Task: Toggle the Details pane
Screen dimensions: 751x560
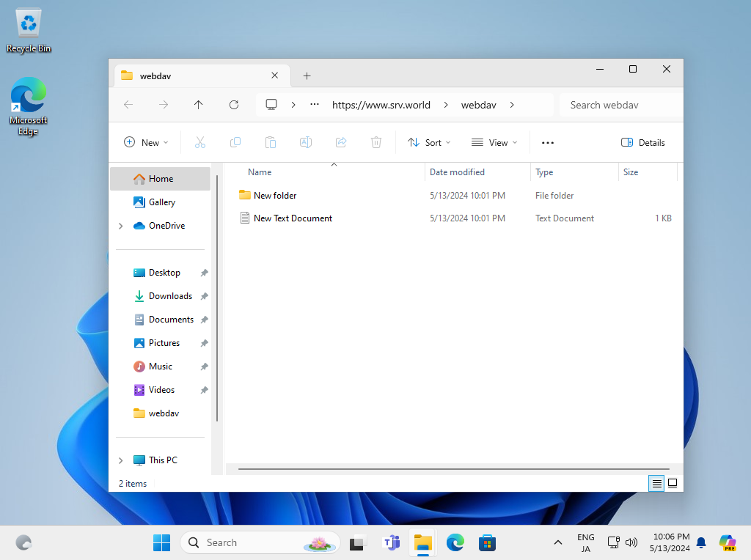Action: 642,143
